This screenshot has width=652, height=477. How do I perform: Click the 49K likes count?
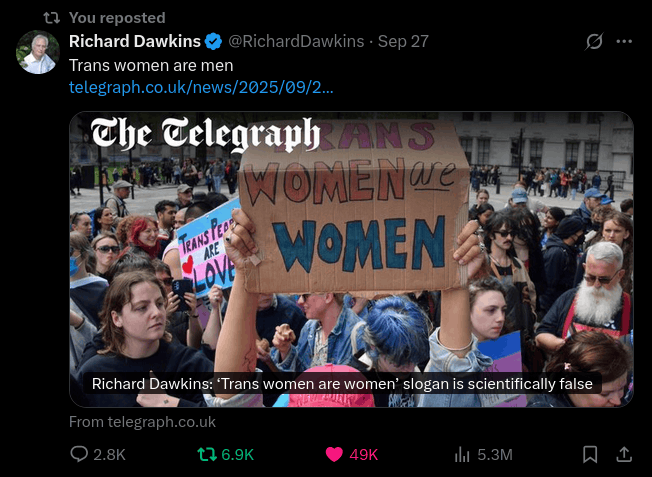[364, 455]
